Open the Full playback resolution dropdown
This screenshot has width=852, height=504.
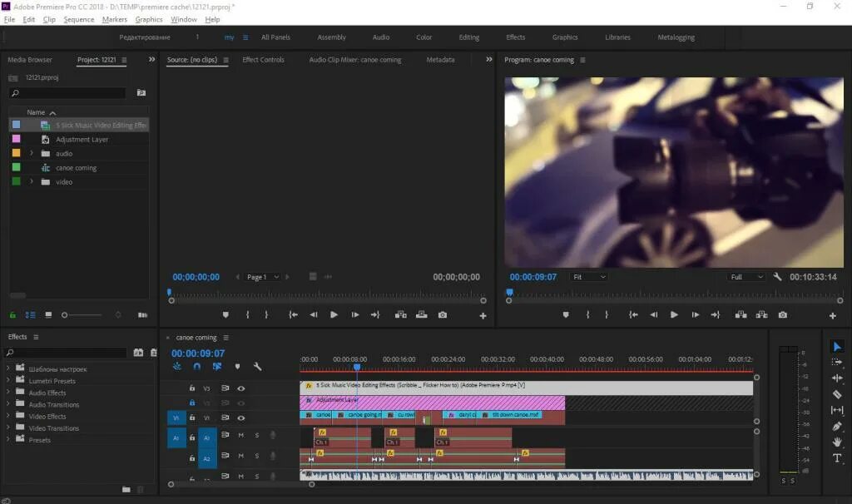746,276
